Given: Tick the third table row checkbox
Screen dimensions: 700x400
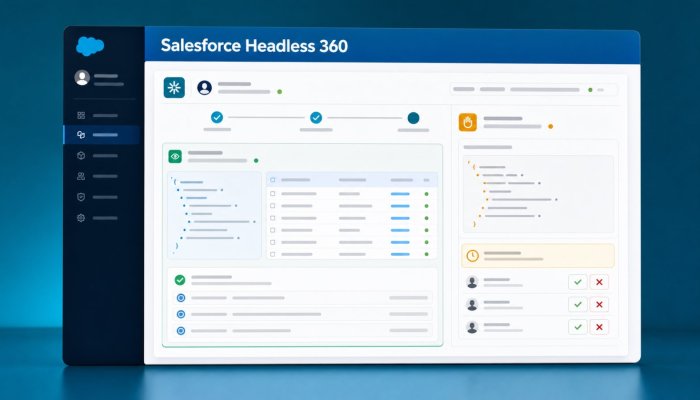Looking at the screenshot, I should click(x=273, y=218).
